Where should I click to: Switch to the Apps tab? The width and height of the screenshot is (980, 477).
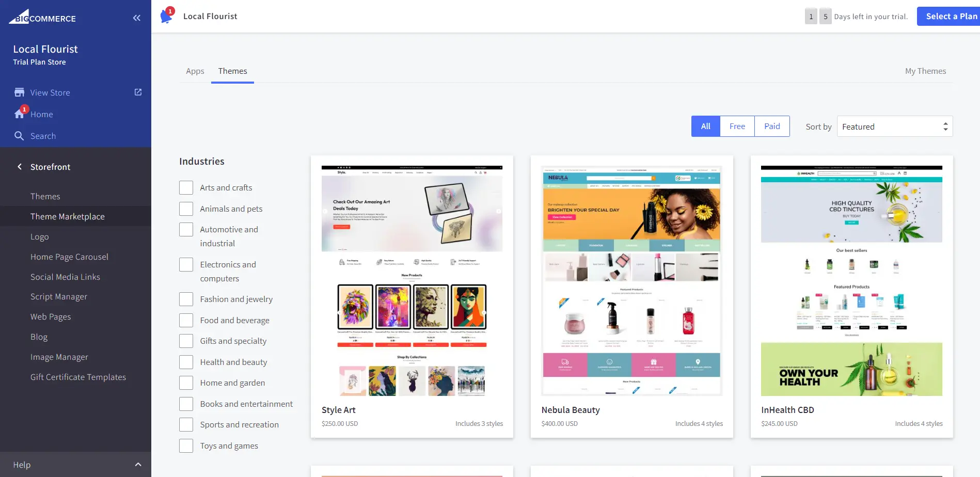tap(195, 71)
